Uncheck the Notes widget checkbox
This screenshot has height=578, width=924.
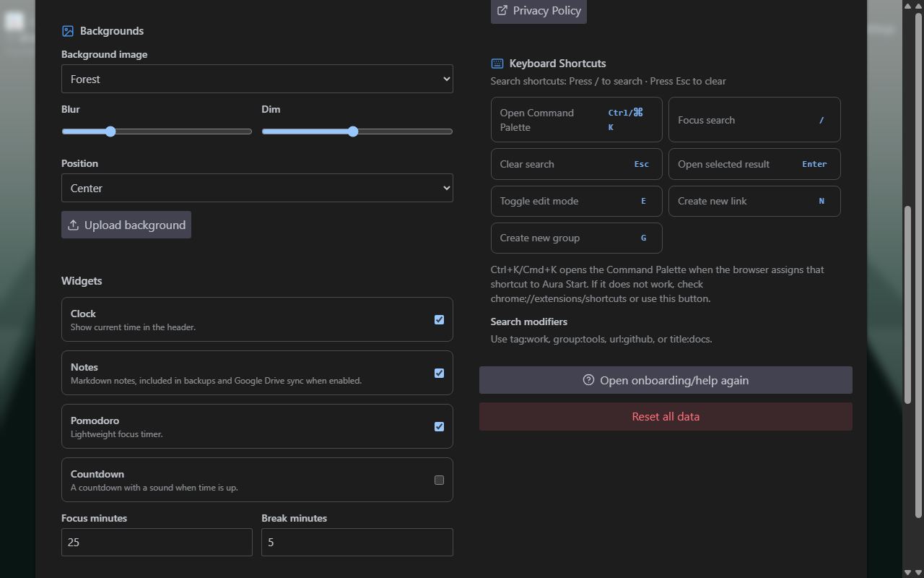(439, 373)
